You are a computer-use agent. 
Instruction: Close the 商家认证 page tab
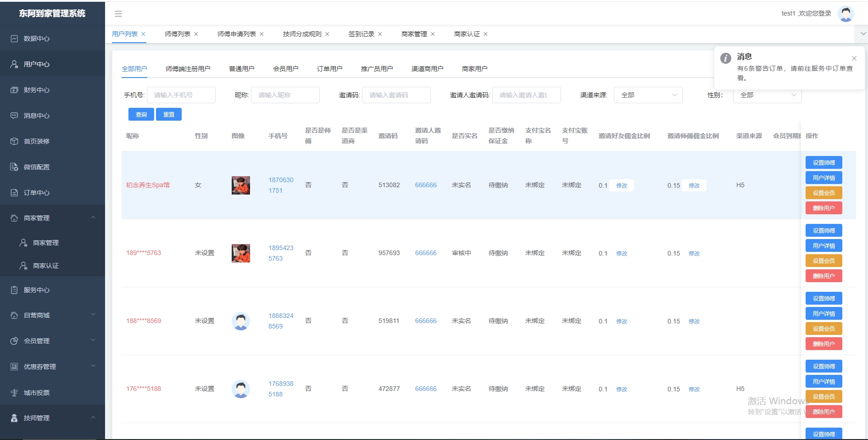(x=485, y=34)
